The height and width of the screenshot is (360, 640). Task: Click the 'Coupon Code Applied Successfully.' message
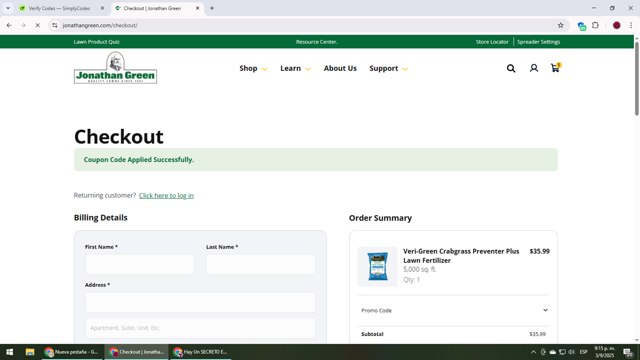(139, 160)
